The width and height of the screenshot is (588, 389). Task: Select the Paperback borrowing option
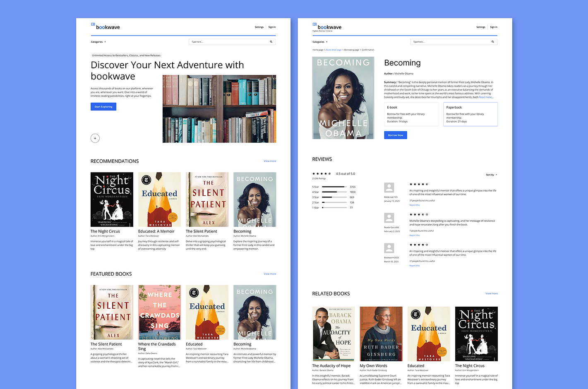470,114
